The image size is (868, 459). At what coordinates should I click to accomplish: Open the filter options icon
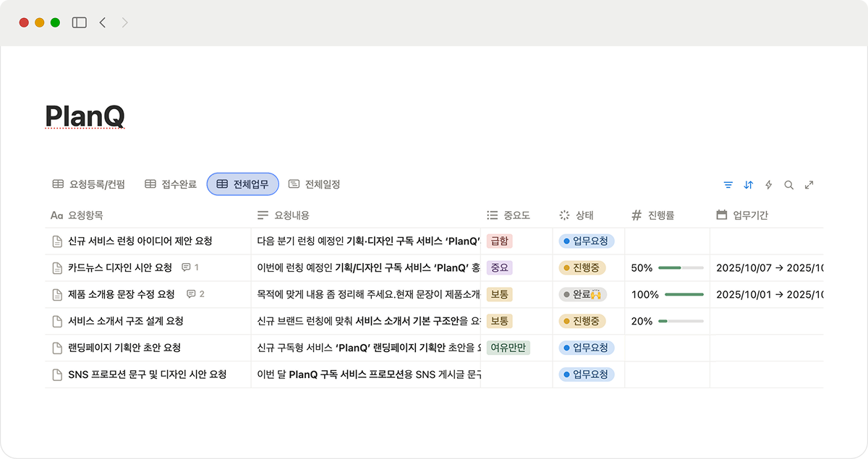click(728, 185)
